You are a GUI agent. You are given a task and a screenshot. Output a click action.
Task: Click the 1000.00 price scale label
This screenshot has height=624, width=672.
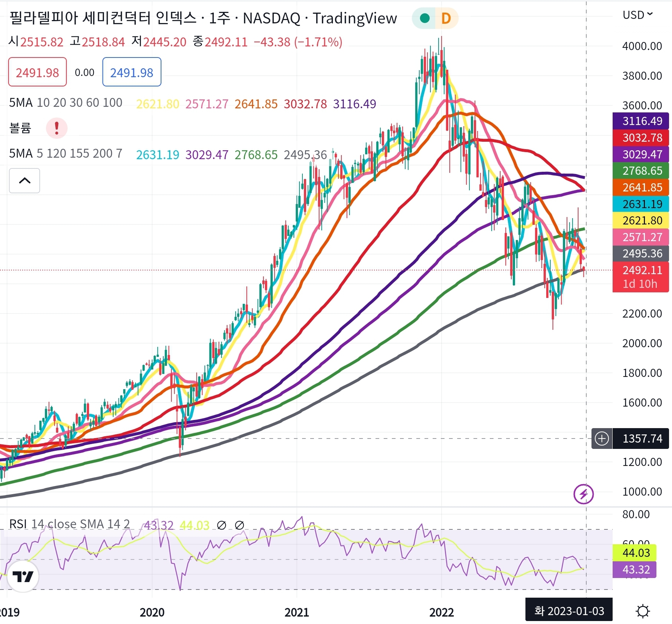pyautogui.click(x=642, y=492)
